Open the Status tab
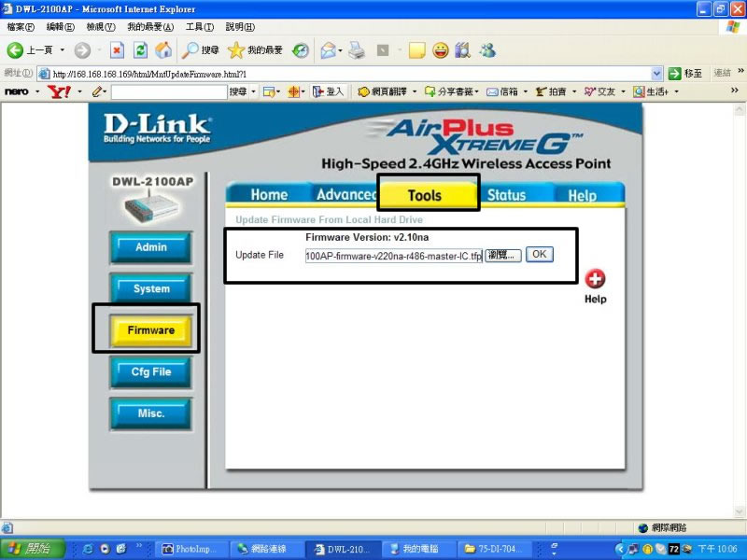 tap(506, 195)
